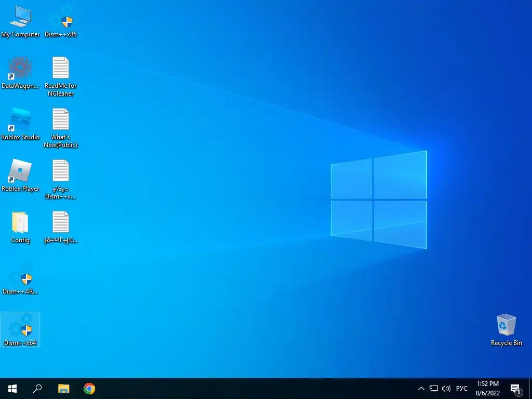Image resolution: width=532 pixels, height=399 pixels.
Task: Select the Dism++AR... desktop icon
Action: point(20,278)
